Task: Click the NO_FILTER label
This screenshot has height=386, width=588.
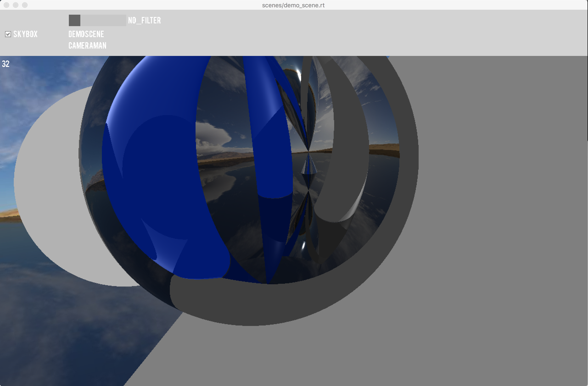Action: click(x=145, y=20)
